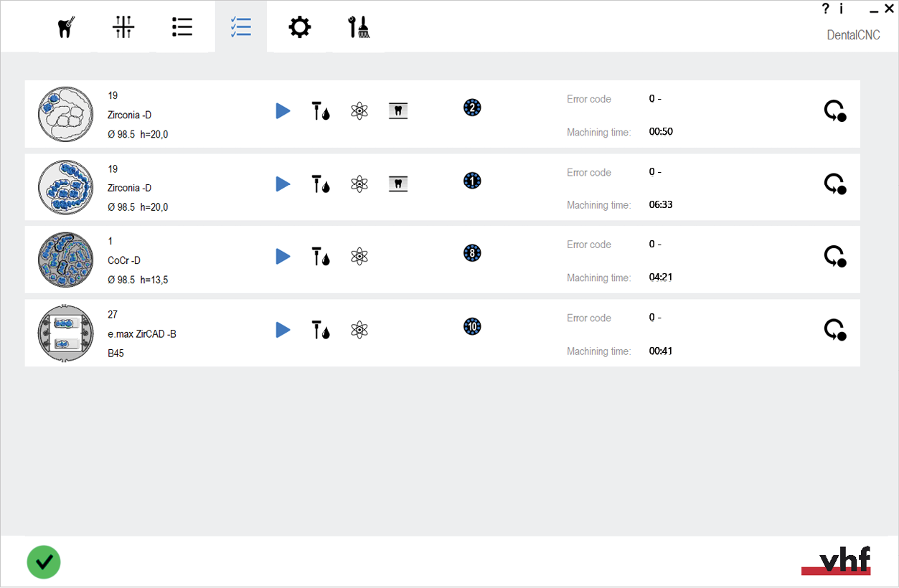This screenshot has height=588, width=899.
Task: Click the 'B45' block size text
Action: tap(116, 354)
